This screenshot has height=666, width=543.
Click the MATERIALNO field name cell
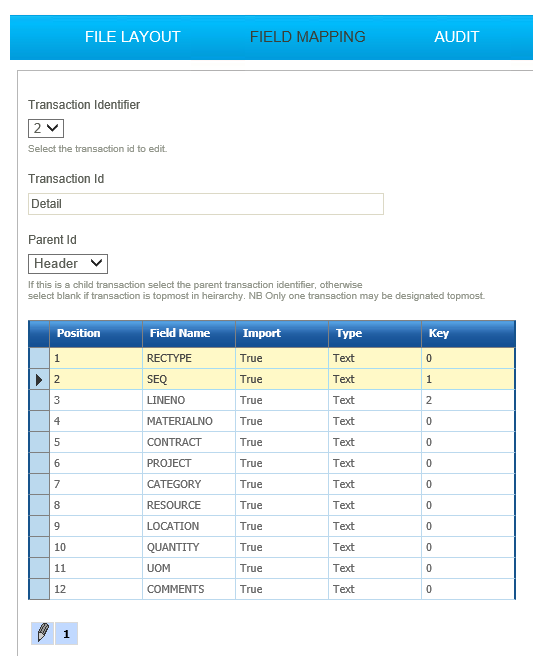(189, 421)
